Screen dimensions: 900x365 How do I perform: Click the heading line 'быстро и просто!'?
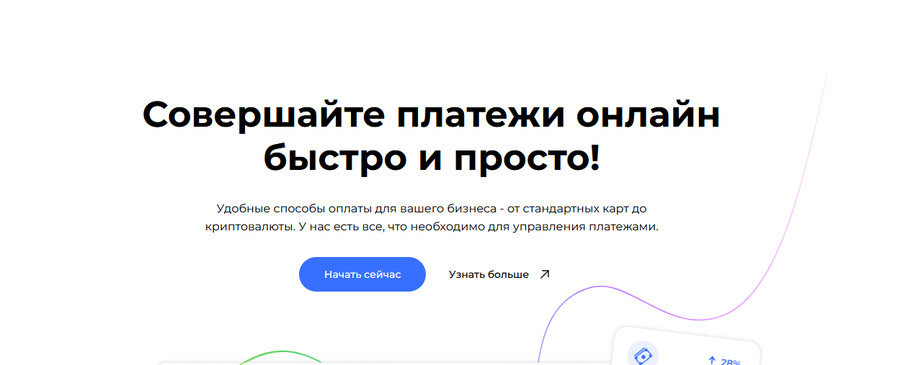[x=432, y=158]
